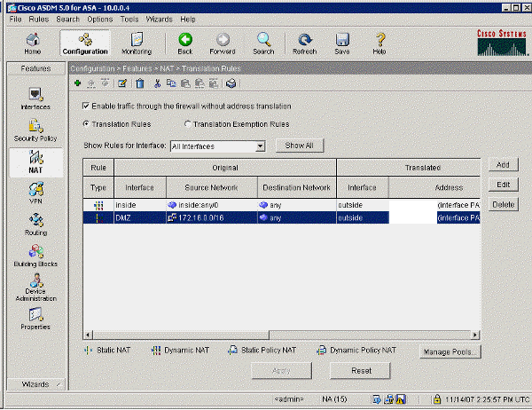Open the Tools menu

(129, 20)
